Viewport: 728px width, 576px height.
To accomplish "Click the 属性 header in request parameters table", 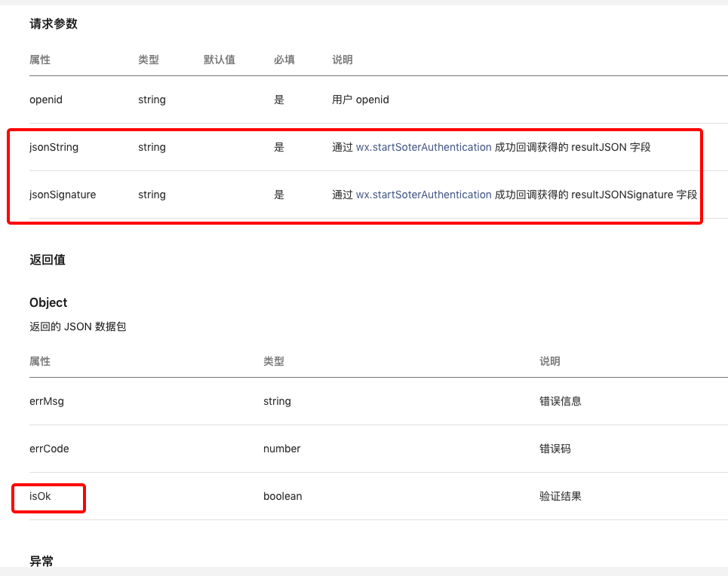I will tap(40, 60).
